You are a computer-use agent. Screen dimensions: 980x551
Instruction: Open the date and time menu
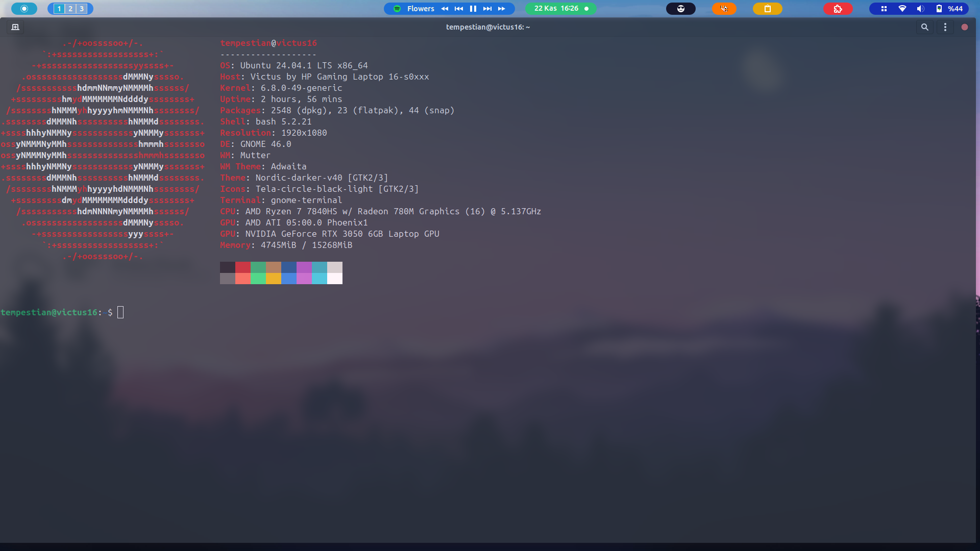point(556,9)
